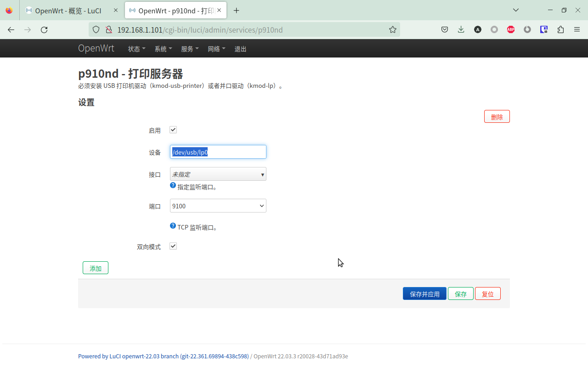Minimize the Firefox window
The height and width of the screenshot is (368, 588).
(550, 10)
